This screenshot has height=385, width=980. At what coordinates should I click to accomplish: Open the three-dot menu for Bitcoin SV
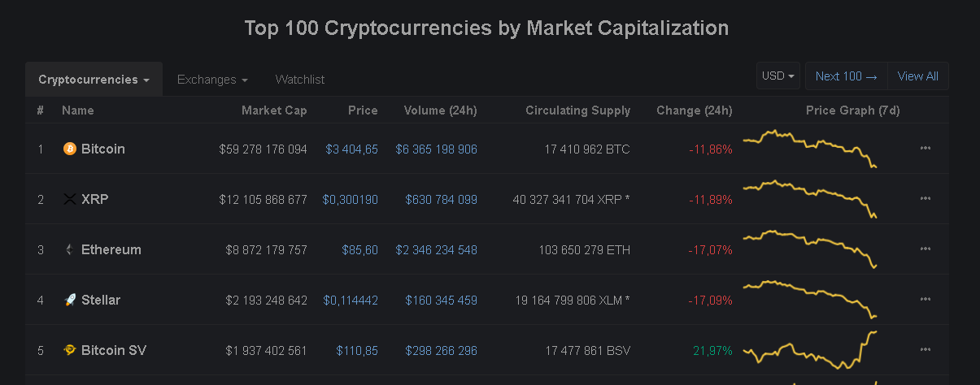pos(925,350)
